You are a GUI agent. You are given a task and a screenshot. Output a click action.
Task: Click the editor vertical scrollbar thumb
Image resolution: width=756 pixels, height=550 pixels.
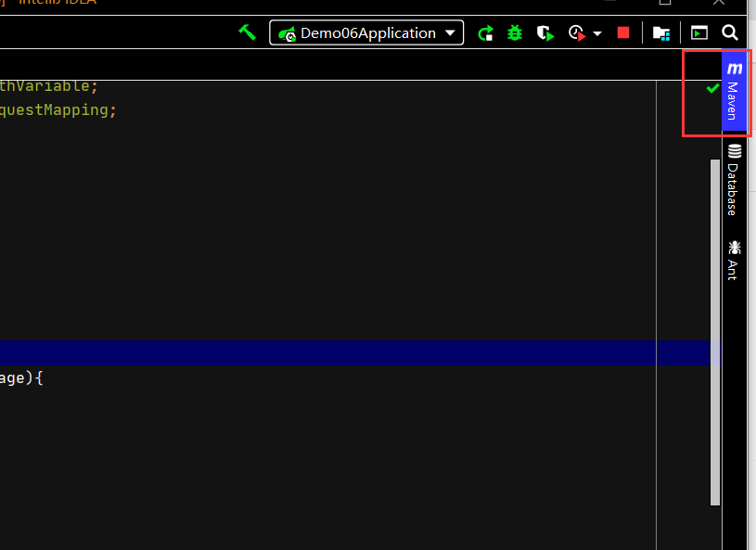click(715, 333)
